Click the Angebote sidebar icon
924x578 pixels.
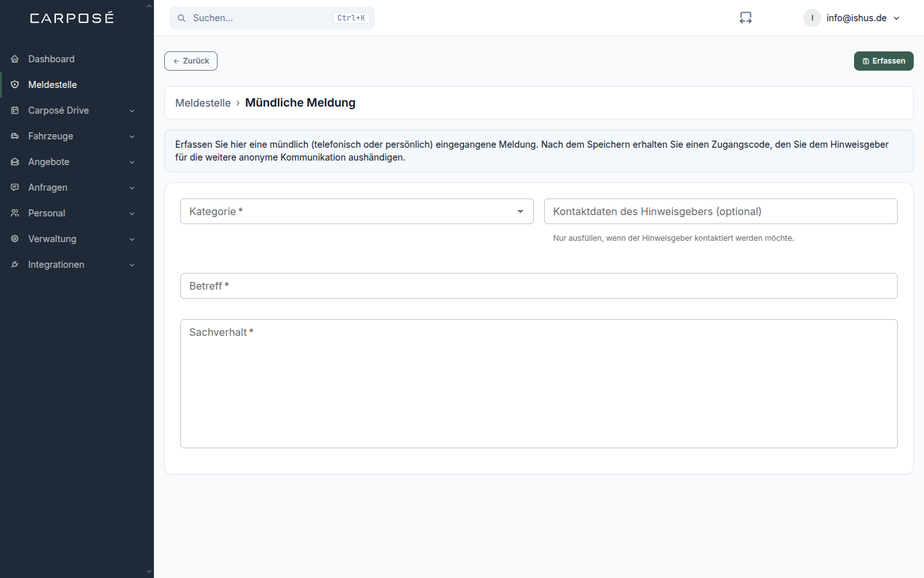15,162
